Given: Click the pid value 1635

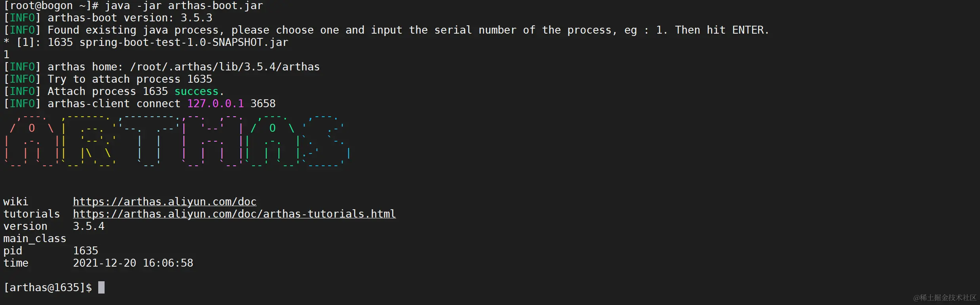Looking at the screenshot, I should pyautogui.click(x=86, y=251).
